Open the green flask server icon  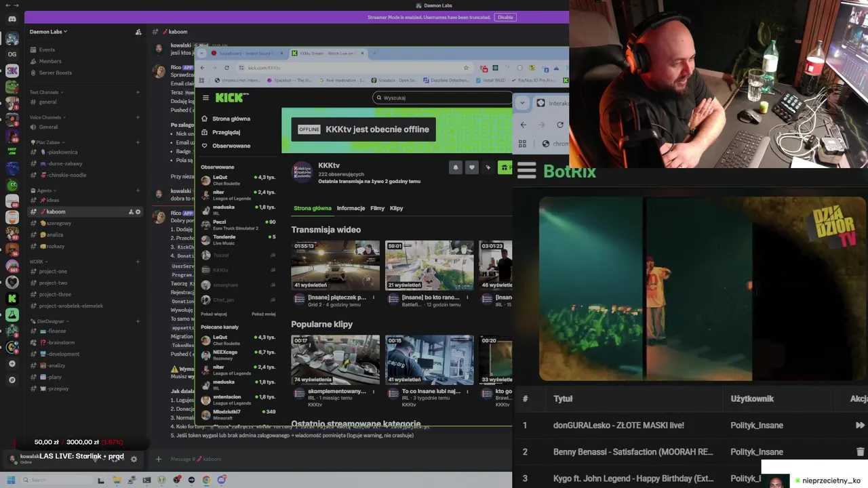pos(12,314)
